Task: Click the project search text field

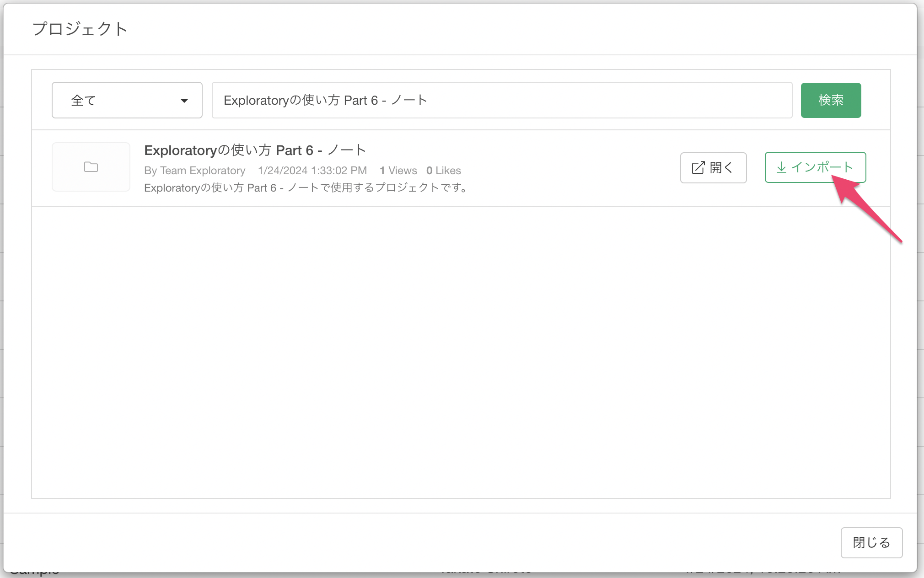Action: (x=502, y=100)
